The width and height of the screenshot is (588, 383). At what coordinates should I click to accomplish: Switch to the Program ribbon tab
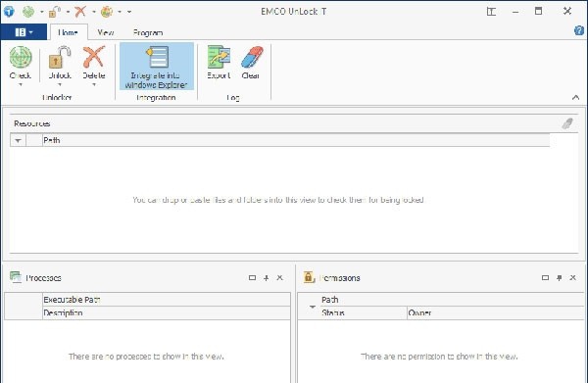[148, 32]
